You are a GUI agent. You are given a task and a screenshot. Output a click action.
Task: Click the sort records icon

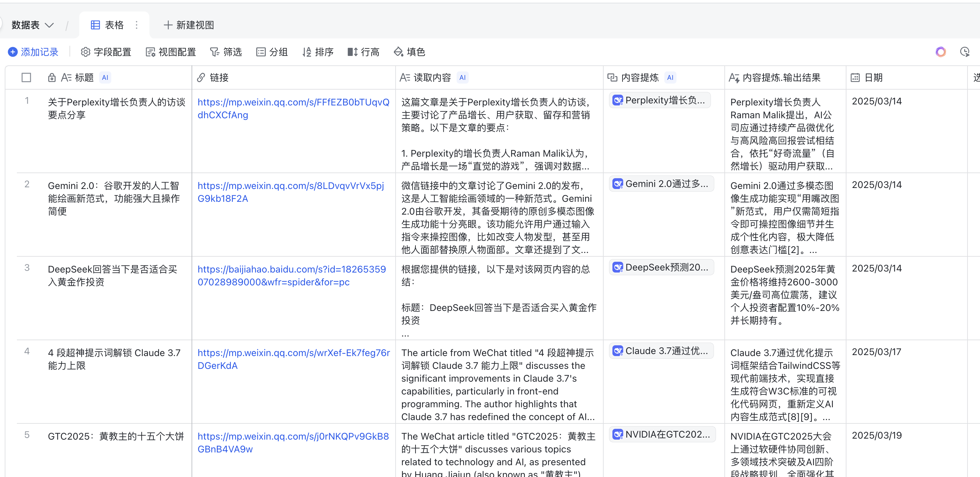(x=307, y=52)
